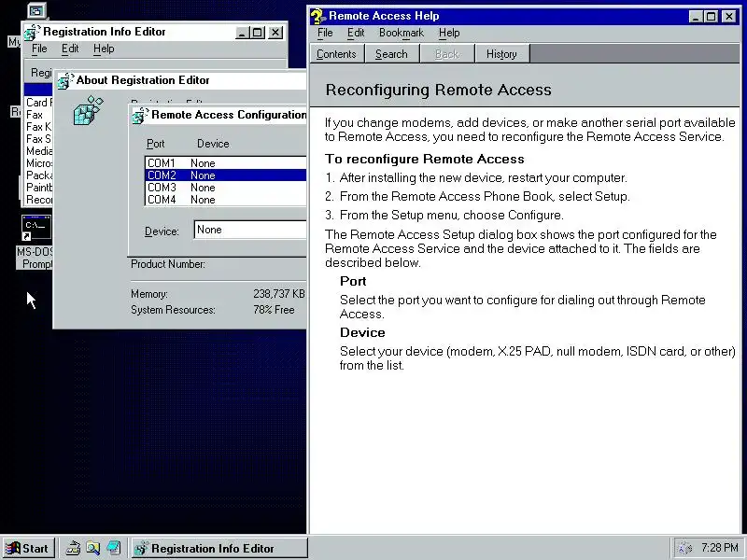Viewport: 747px width, 560px height.
Task: Click Remote Access Configuration title bar icon
Action: (x=141, y=115)
